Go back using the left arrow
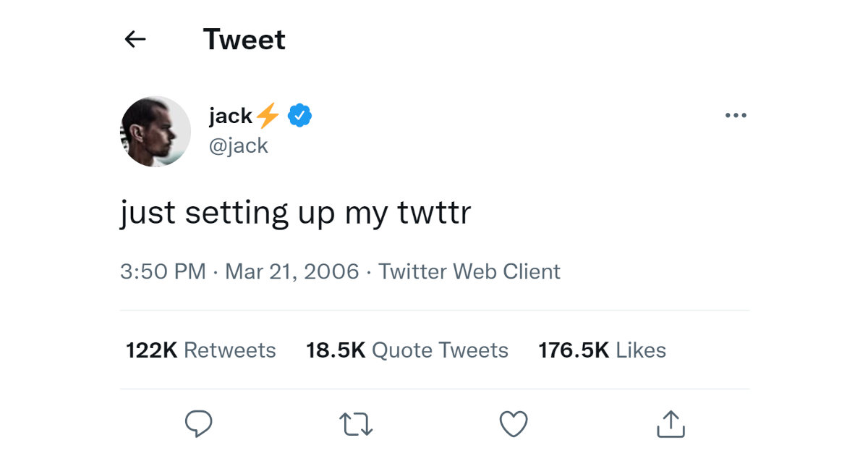Screen dimensions: 868x456 point(135,39)
